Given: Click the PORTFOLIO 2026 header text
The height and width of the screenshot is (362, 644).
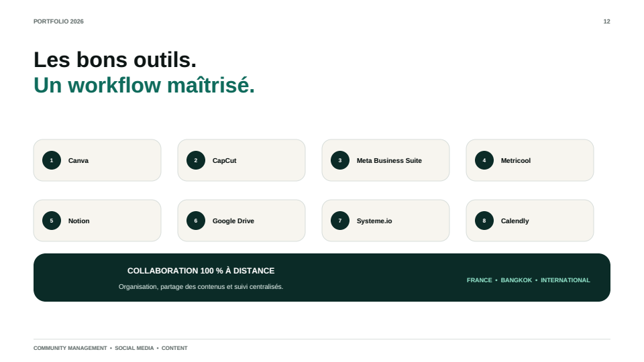Looking at the screenshot, I should (x=58, y=21).
